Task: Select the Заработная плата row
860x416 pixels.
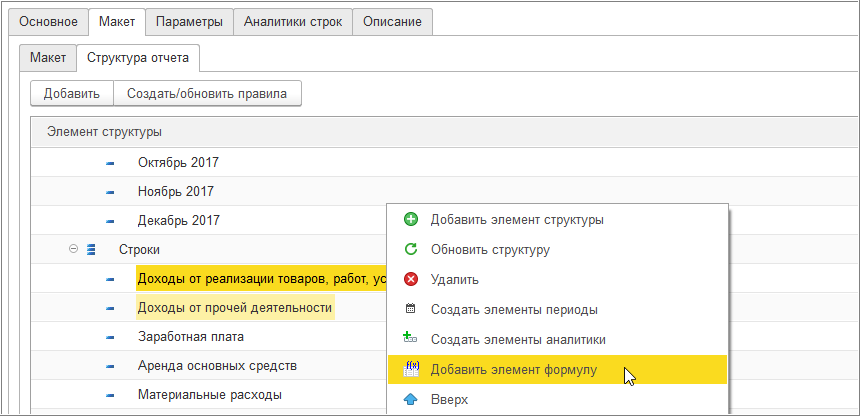Action: coord(190,337)
